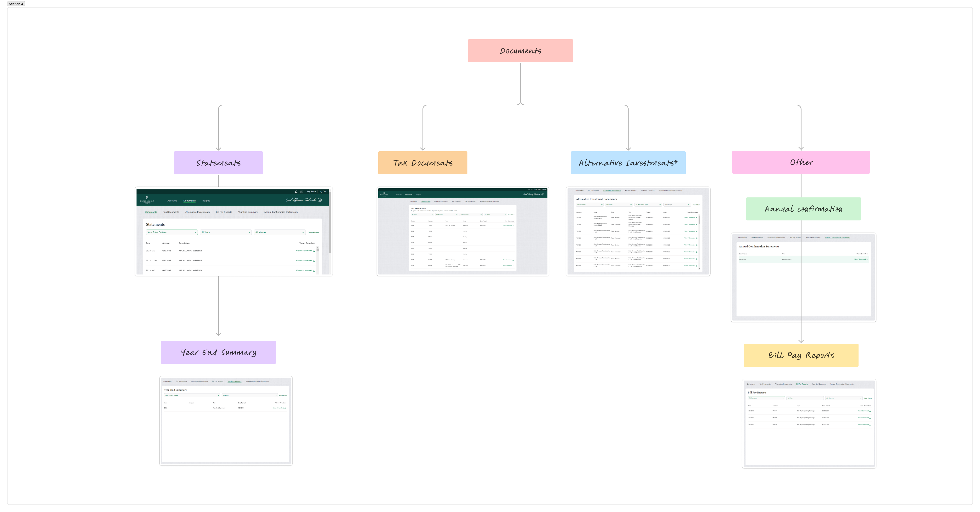Screen dimensions: 980x512
Task: Select the Statements tab in Statements mockup
Action: [151, 212]
